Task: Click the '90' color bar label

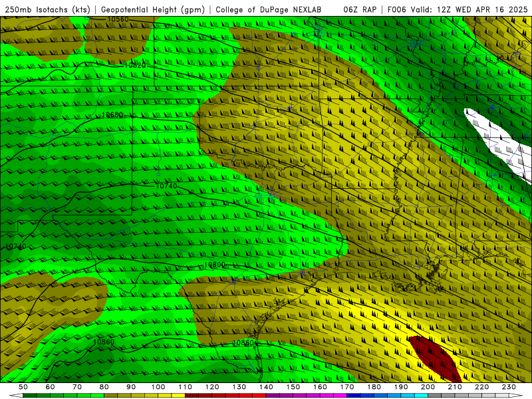Action: [131, 387]
